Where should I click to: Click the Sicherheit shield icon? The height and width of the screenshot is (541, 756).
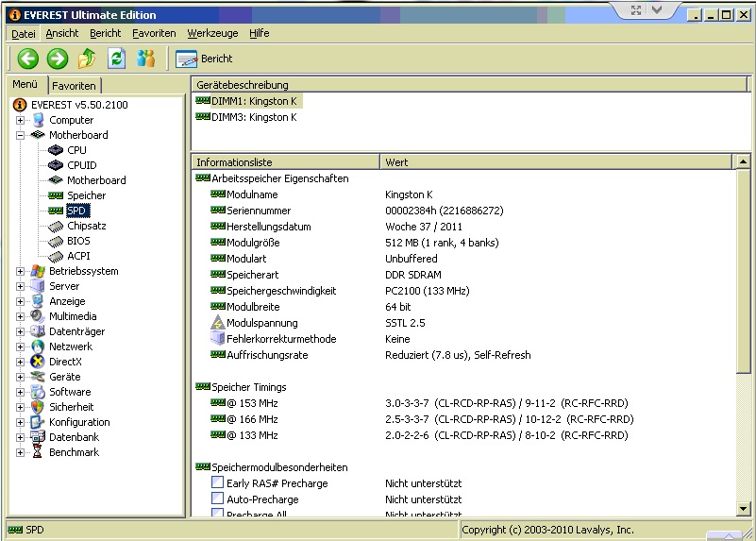pos(38,407)
